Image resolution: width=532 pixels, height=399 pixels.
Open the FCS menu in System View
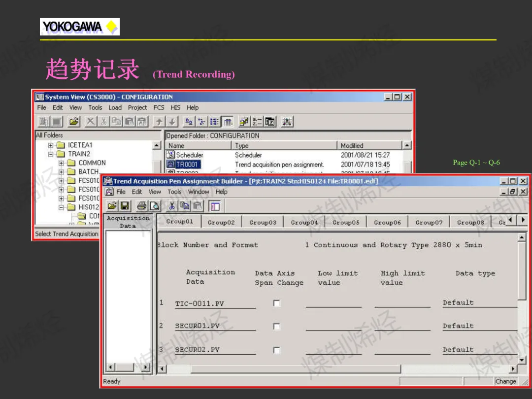point(159,107)
